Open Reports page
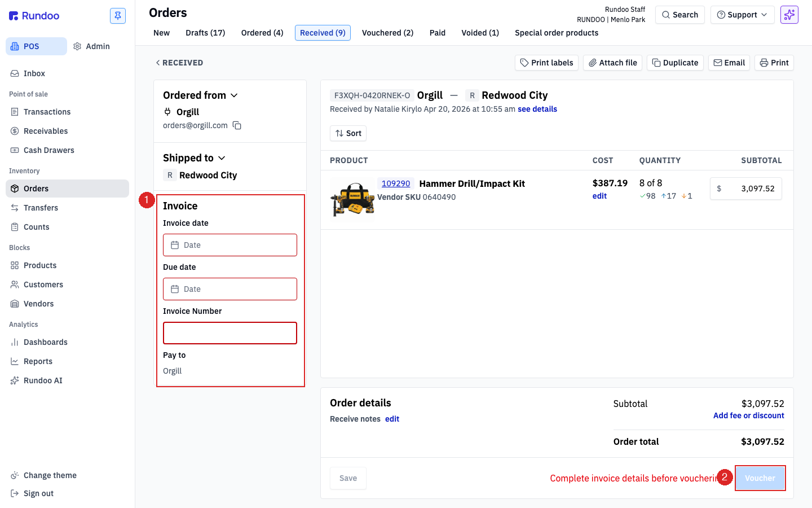The width and height of the screenshot is (812, 508). 67,361
